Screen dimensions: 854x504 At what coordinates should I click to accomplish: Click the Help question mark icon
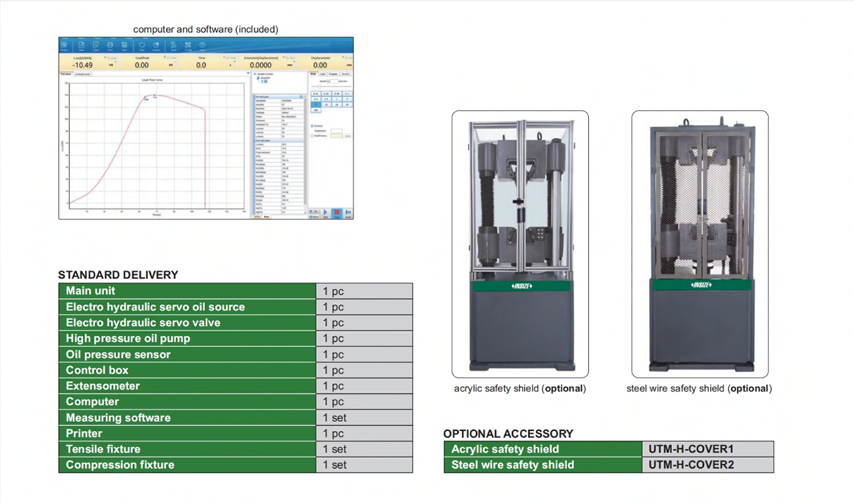tap(202, 46)
